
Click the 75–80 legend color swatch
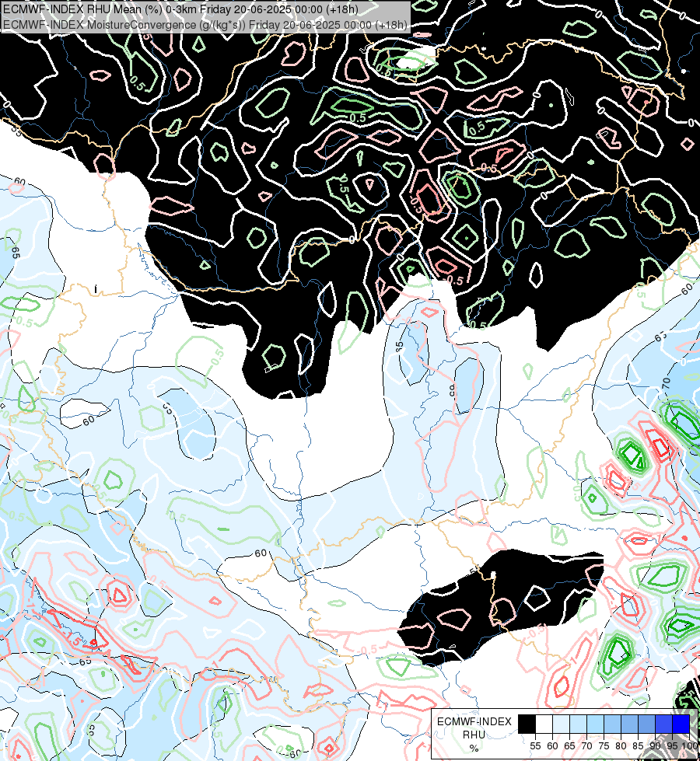[x=613, y=724]
